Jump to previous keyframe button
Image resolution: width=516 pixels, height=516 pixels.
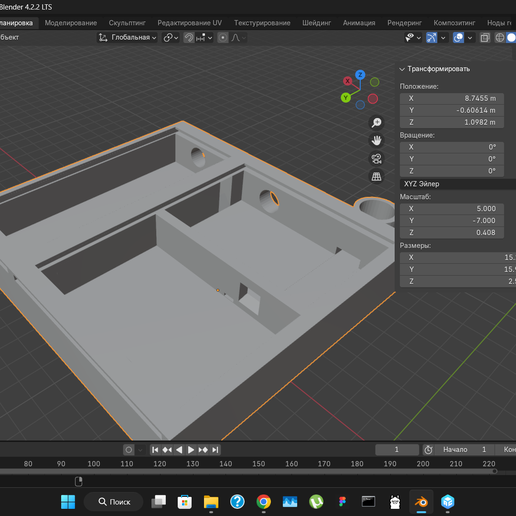tap(167, 450)
